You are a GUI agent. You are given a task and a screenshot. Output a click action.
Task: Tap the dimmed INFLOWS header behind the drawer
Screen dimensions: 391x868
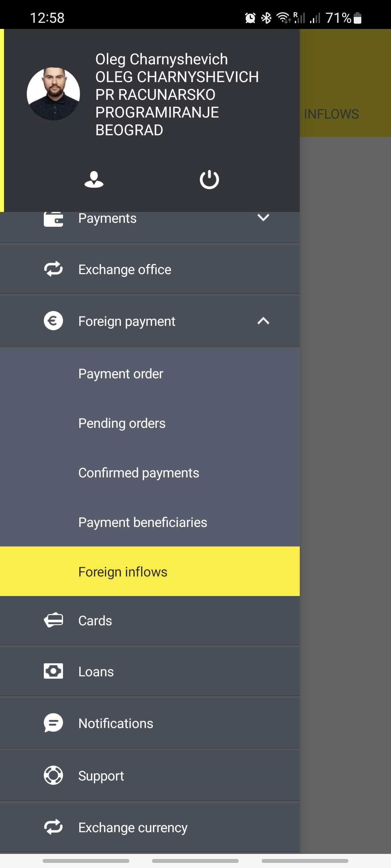331,114
